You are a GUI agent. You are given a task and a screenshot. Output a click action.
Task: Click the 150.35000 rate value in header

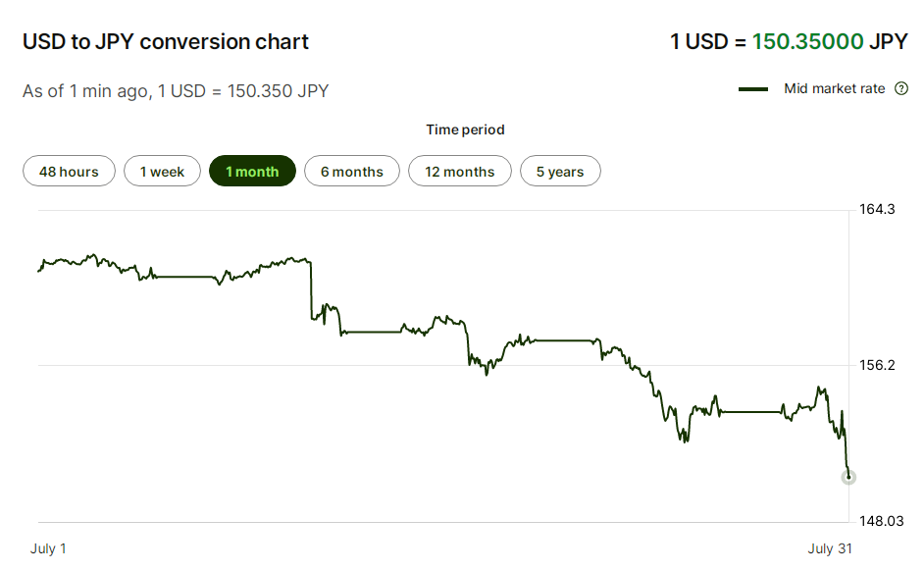(807, 41)
